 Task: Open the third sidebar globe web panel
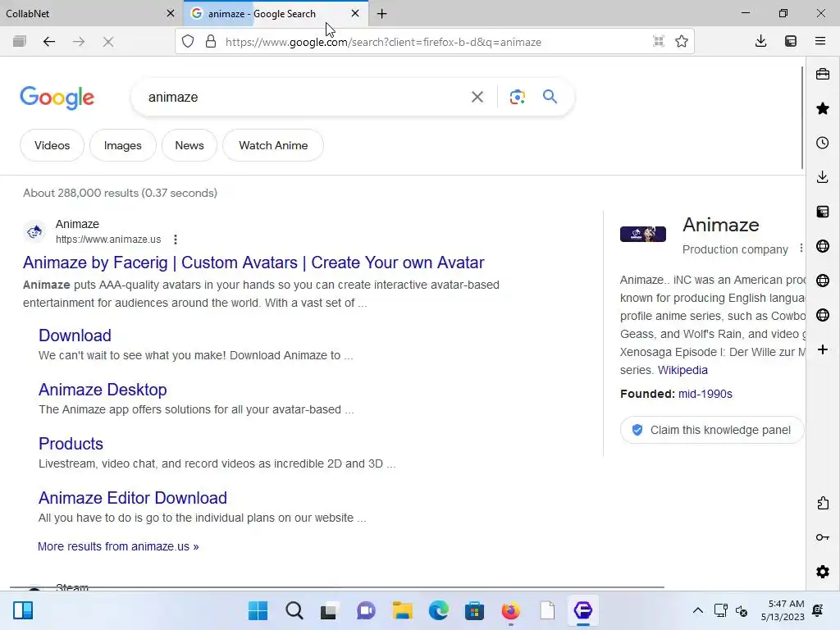coord(823,315)
